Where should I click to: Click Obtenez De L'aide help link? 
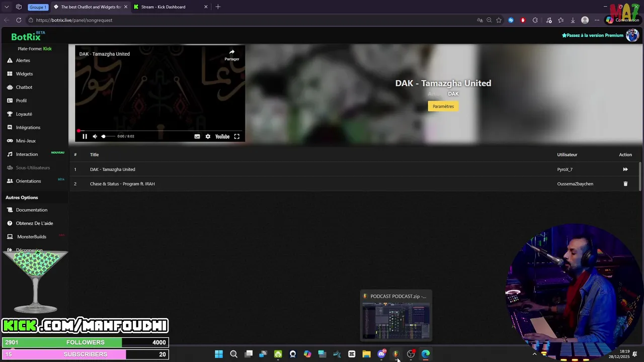(34, 223)
